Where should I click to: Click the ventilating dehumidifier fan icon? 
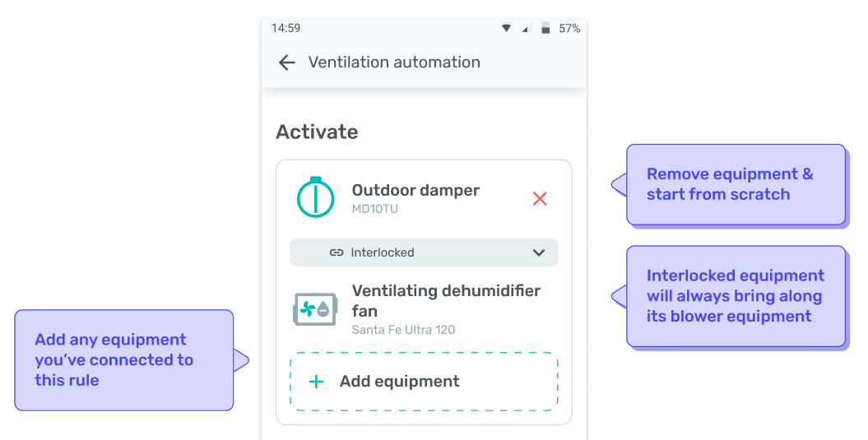coord(315,309)
